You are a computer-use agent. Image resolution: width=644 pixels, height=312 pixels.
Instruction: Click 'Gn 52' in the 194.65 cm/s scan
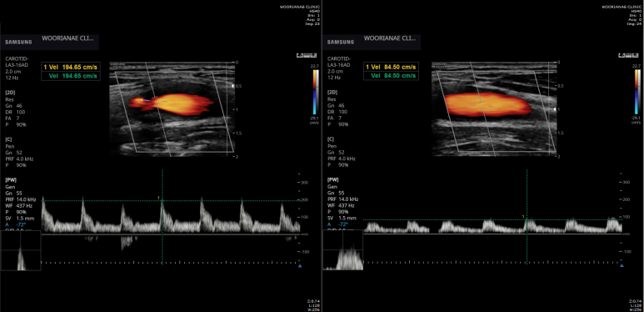(14, 152)
